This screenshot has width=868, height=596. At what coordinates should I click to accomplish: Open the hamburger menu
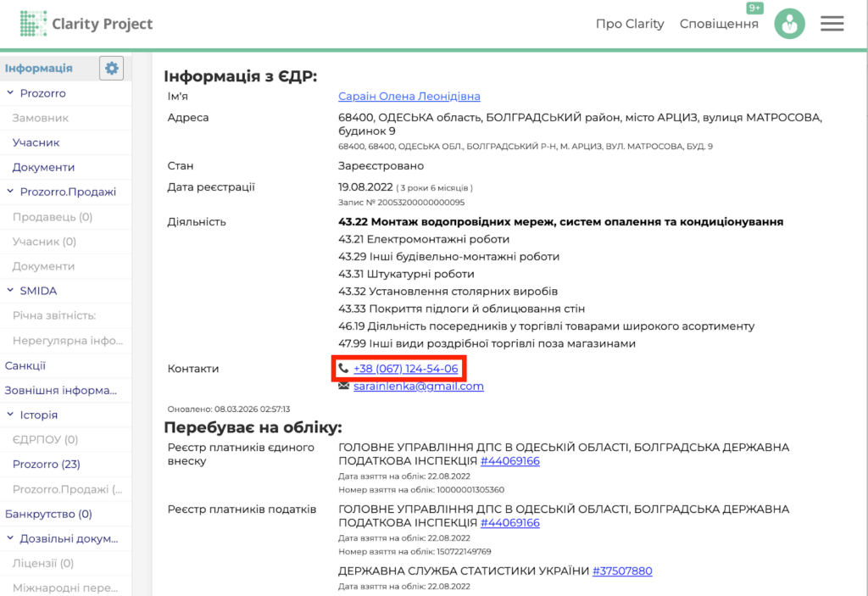832,24
